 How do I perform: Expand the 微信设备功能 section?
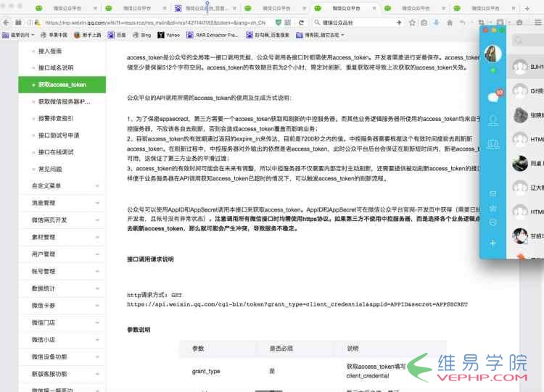click(64, 356)
